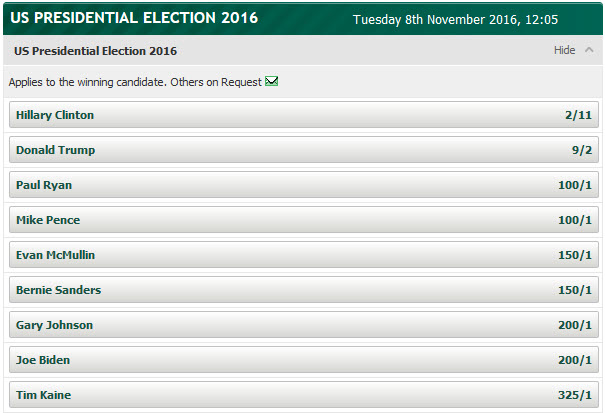Click the 200/1 odds beside Joe Biden
The height and width of the screenshot is (413, 605).
pyautogui.click(x=575, y=360)
